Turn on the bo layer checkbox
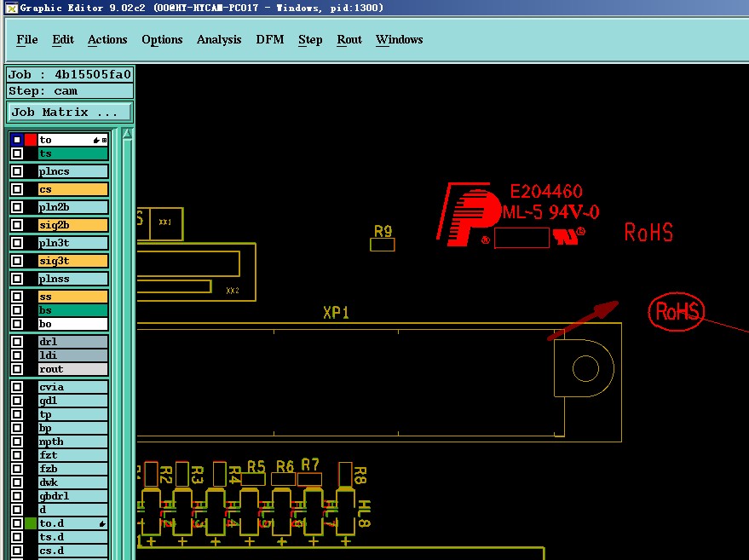749x560 pixels. (17, 324)
